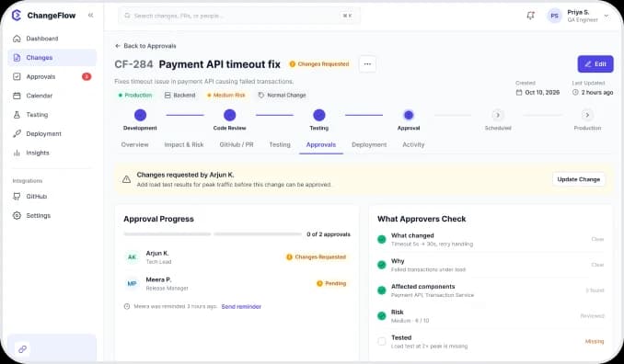Image resolution: width=624 pixels, height=364 pixels.
Task: Click the Production environment tag
Action: tap(135, 95)
